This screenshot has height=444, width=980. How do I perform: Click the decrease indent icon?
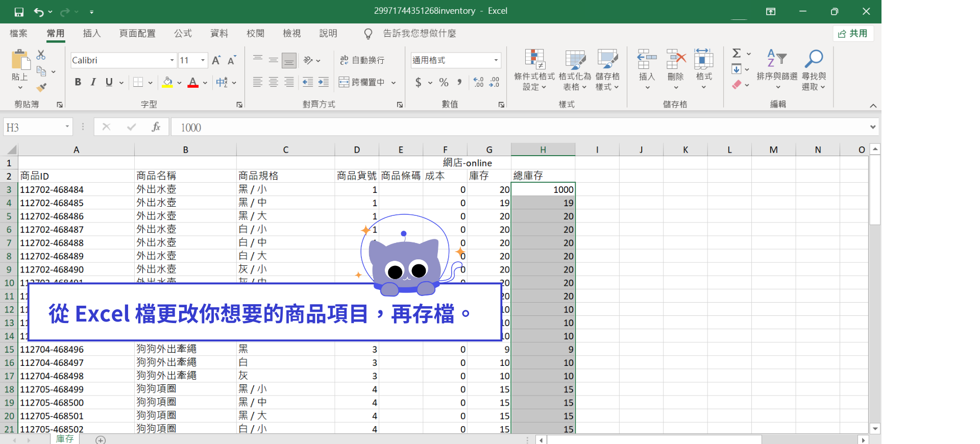coord(308,82)
